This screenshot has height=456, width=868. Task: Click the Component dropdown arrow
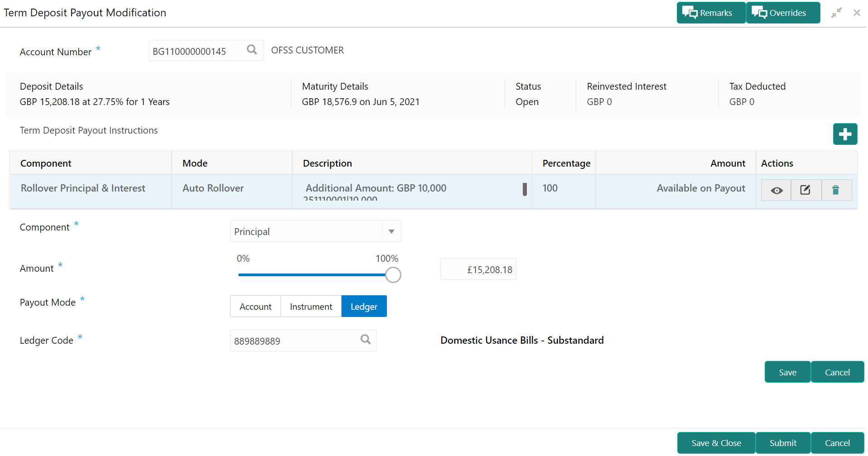pyautogui.click(x=391, y=231)
